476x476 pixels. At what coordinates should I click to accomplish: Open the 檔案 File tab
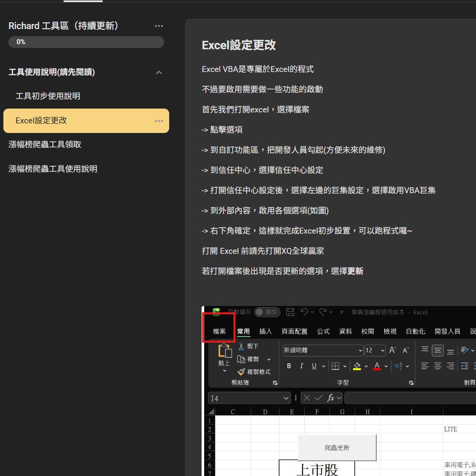[219, 332]
